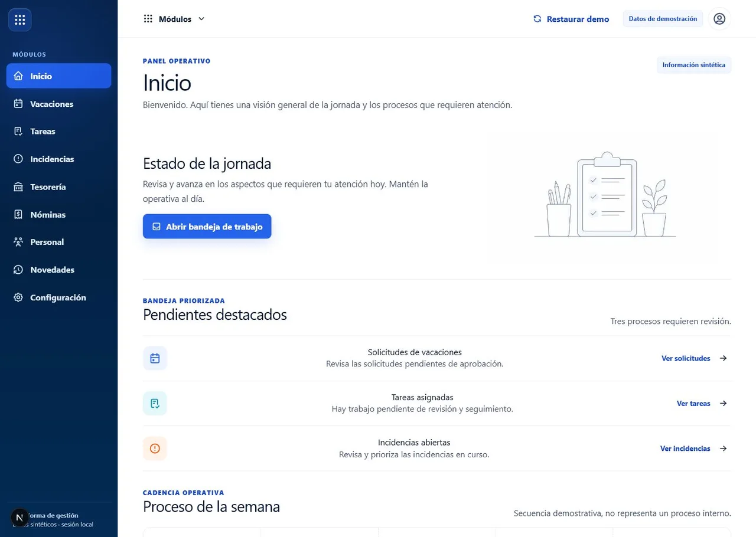The height and width of the screenshot is (537, 756).
Task: Click Abrir bandeja de trabajo
Action: (207, 227)
